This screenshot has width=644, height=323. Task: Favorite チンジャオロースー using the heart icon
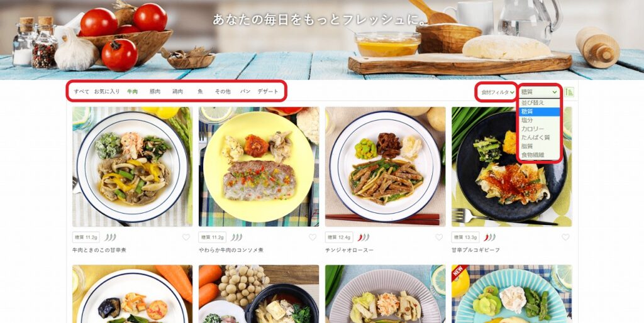point(439,237)
